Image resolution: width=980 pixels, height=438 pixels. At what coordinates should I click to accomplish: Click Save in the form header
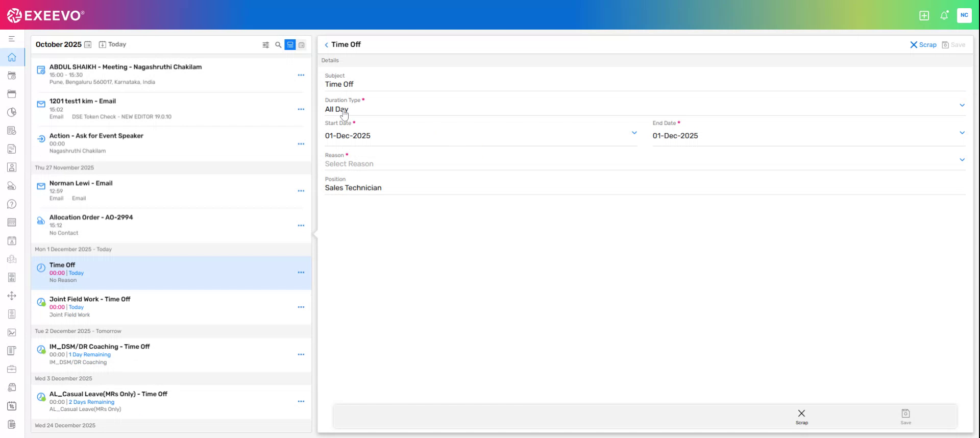pyautogui.click(x=953, y=45)
